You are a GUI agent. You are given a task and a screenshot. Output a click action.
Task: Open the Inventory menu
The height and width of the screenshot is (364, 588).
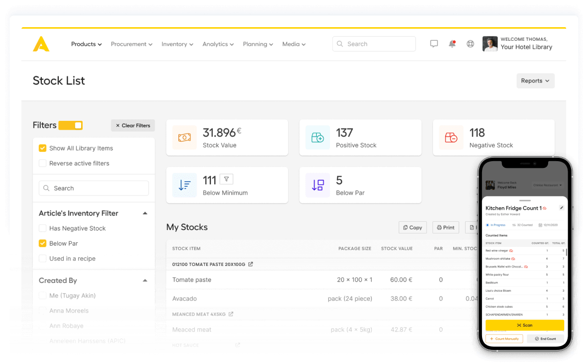[x=177, y=44]
